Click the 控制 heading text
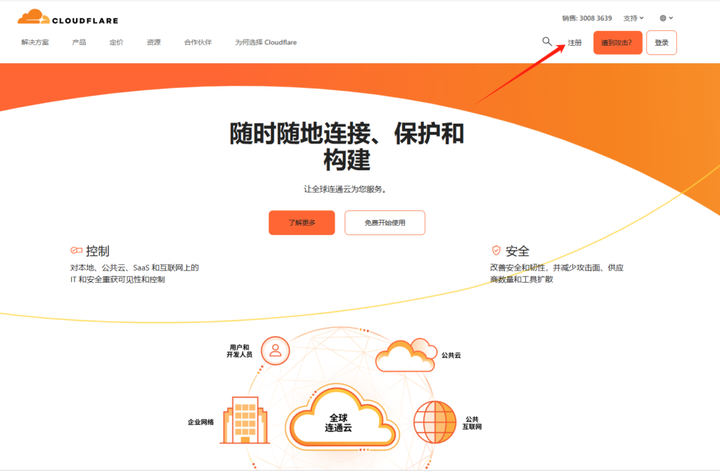Screen dimensions: 720x471 click(x=97, y=251)
